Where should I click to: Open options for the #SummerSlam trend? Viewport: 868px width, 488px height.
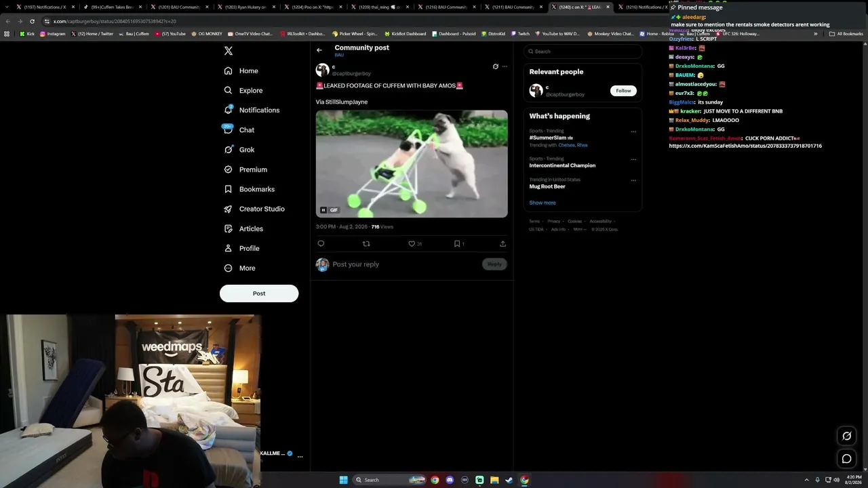click(x=633, y=131)
